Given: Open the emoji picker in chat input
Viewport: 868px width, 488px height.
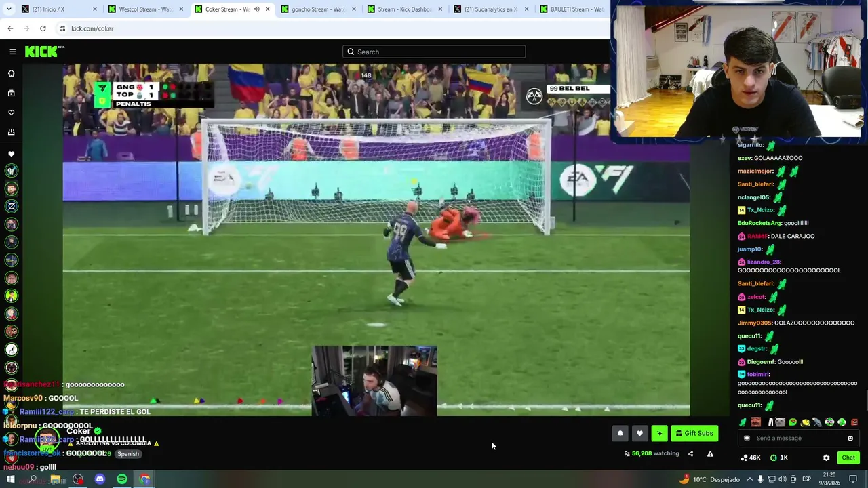Looking at the screenshot, I should click(850, 439).
